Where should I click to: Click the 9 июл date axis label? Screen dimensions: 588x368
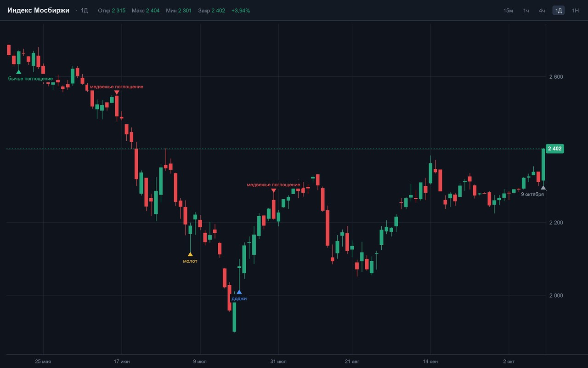tap(200, 362)
